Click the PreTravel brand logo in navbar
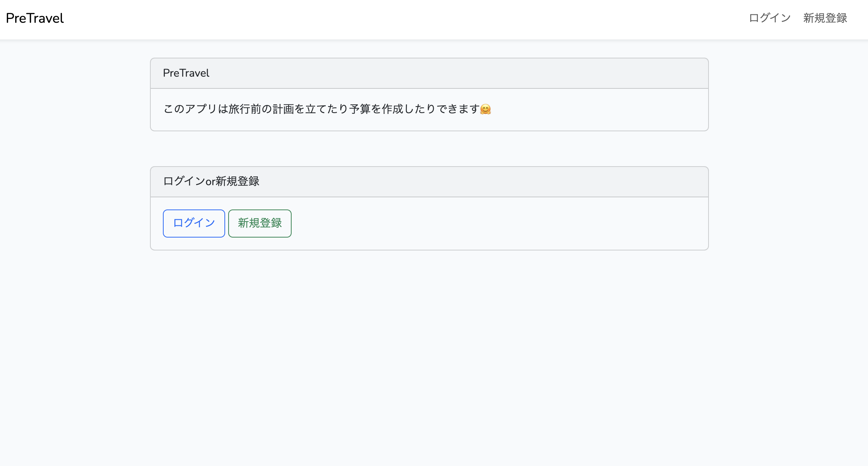The image size is (868, 466). [x=35, y=18]
